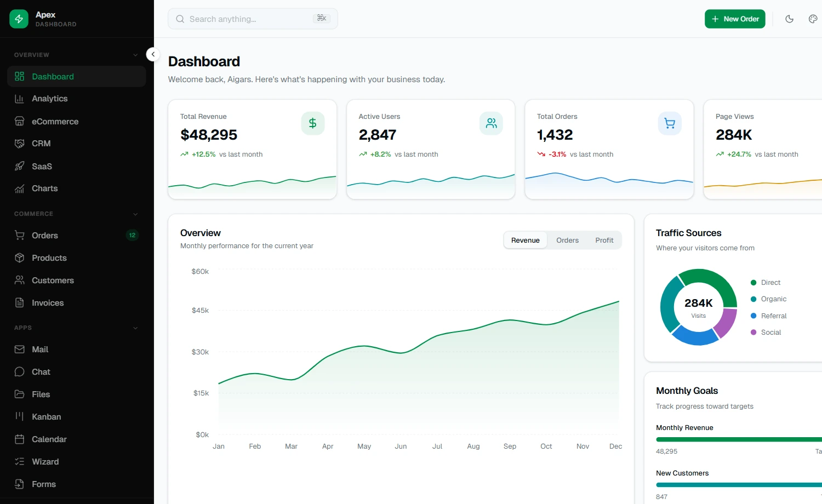Click the Referral legend blue dot
Viewport: 822px width, 504px height.
(x=754, y=316)
